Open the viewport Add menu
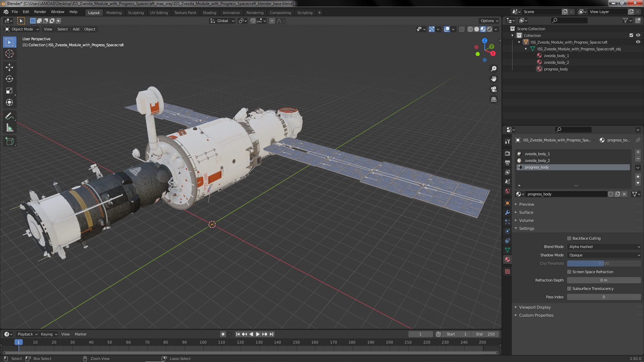Viewport: 644px width, 362px height. (x=76, y=29)
